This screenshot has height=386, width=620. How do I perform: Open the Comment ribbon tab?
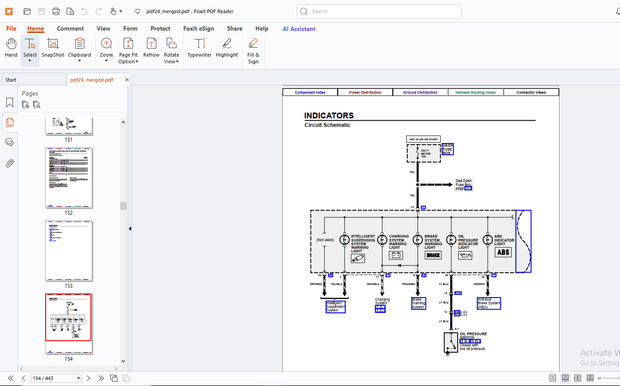click(x=70, y=28)
